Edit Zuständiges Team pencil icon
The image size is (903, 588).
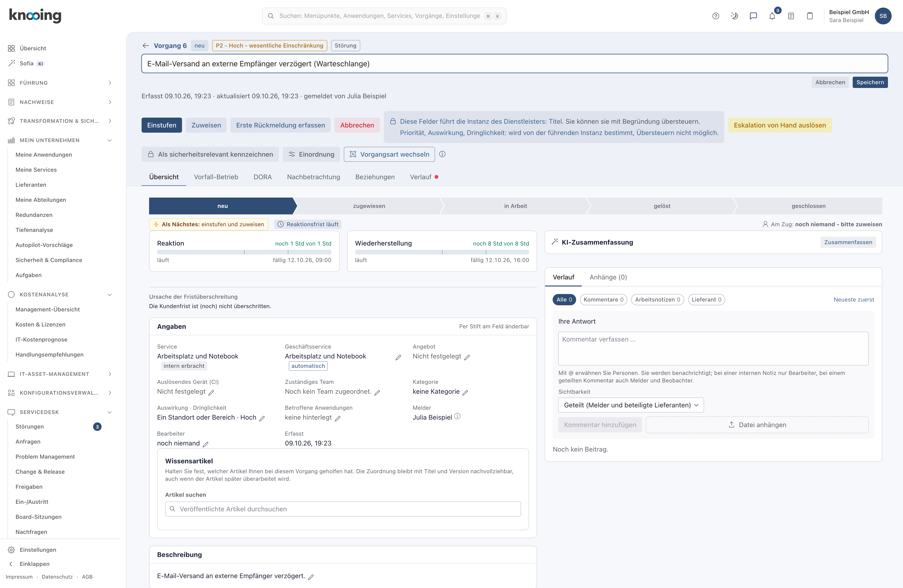point(377,392)
